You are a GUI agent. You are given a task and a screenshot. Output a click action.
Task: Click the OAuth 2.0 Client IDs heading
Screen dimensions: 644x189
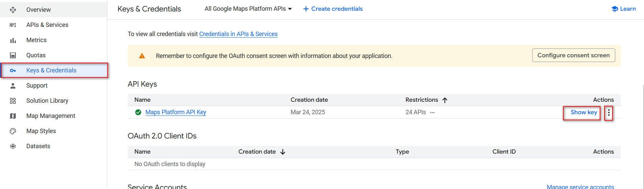162,136
